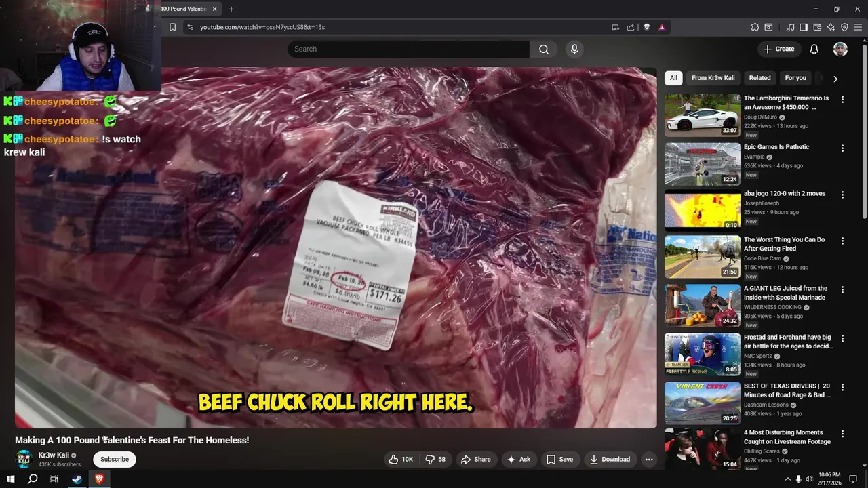Bookmark this page in address bar

[172, 27]
